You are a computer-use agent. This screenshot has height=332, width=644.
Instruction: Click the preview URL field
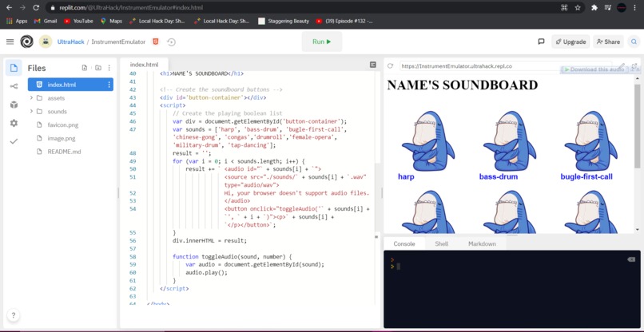[505, 65]
